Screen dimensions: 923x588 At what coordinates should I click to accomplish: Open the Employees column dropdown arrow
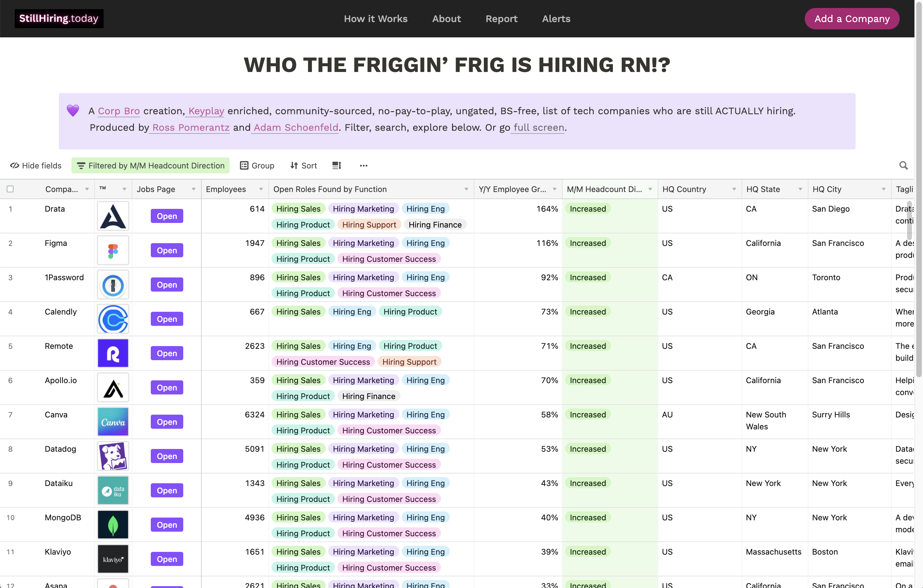pos(261,189)
